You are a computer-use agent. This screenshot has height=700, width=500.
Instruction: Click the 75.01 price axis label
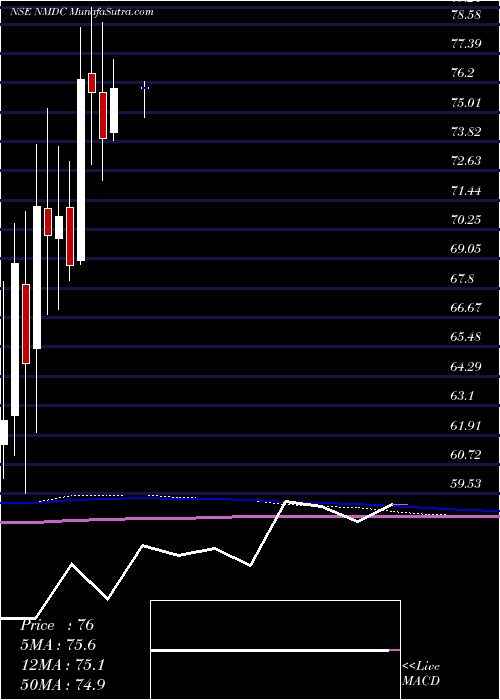(x=465, y=103)
